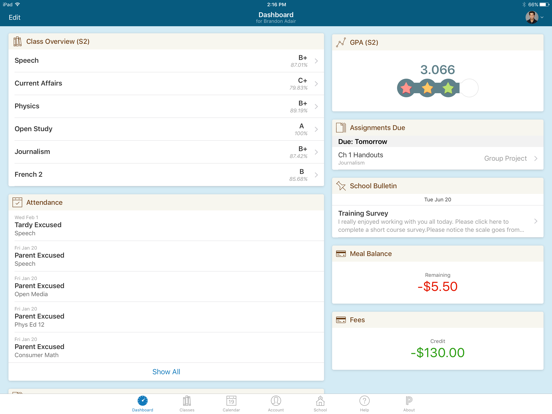Viewport: 552px width, 414px height.
Task: Select the French 2 class name
Action: click(x=28, y=175)
